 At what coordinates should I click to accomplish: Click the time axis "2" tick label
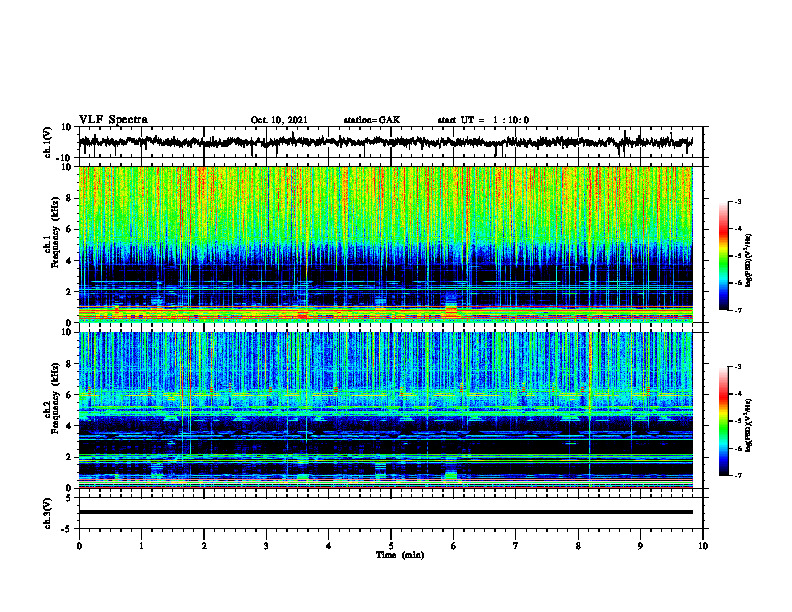point(204,546)
